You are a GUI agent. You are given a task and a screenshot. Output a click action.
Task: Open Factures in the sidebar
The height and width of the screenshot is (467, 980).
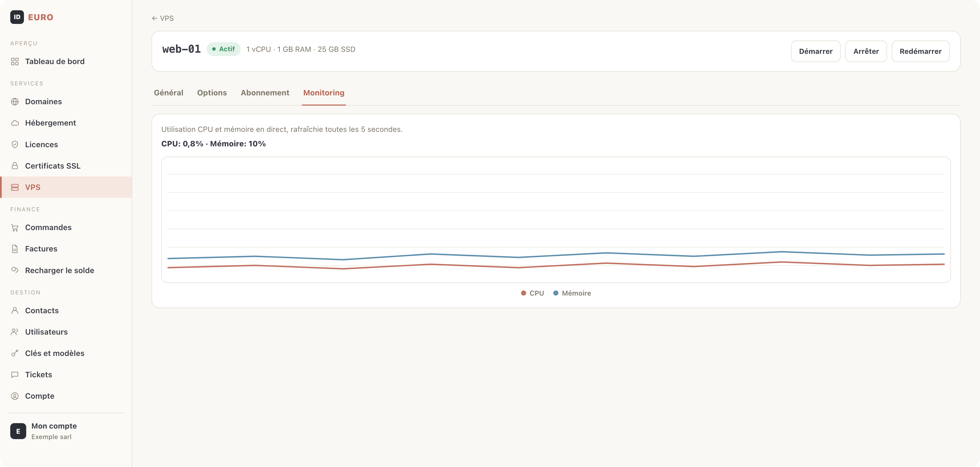pyautogui.click(x=66, y=249)
